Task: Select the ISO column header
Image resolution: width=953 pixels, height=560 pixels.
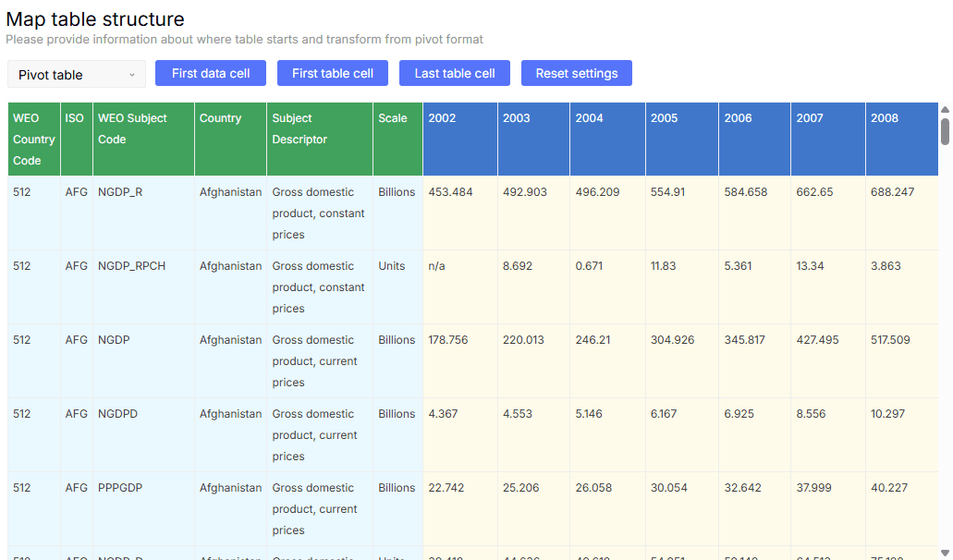Action: (x=77, y=140)
